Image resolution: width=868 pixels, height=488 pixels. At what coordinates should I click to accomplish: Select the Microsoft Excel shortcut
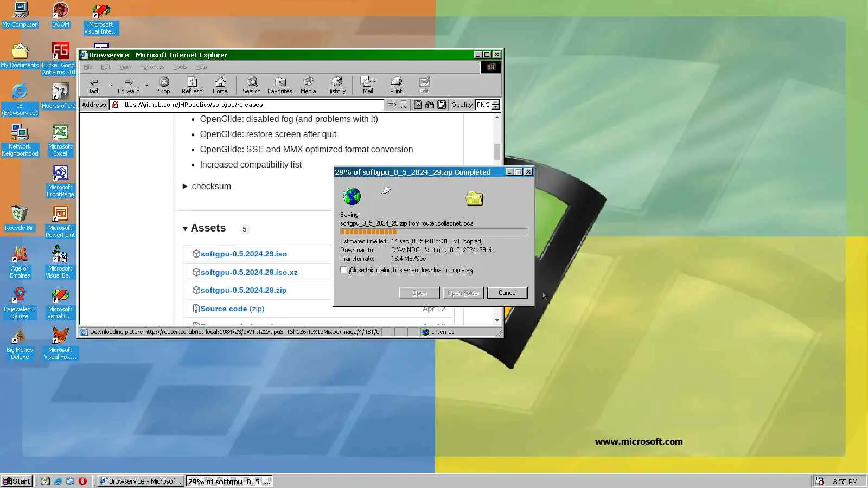pyautogui.click(x=60, y=140)
